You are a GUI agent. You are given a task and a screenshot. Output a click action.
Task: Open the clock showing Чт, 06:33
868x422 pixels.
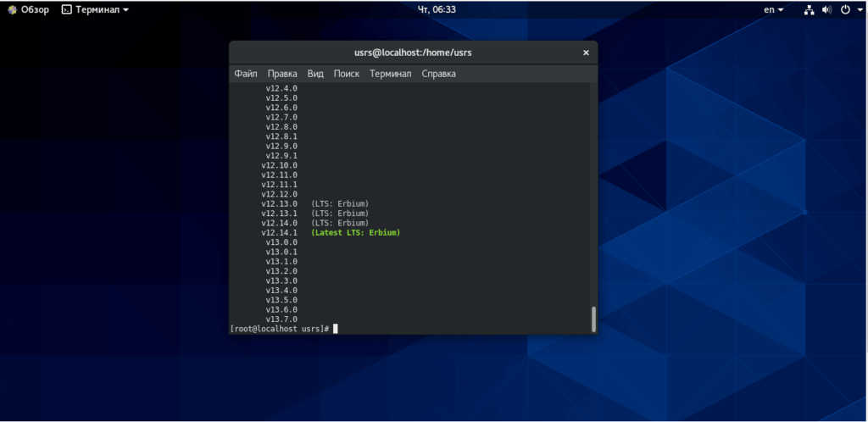tap(437, 9)
